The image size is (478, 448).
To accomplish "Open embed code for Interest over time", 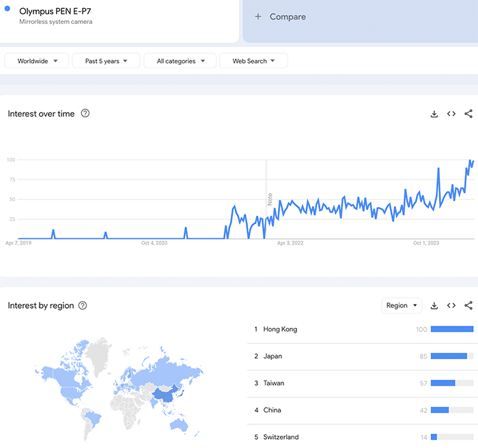I will click(451, 114).
